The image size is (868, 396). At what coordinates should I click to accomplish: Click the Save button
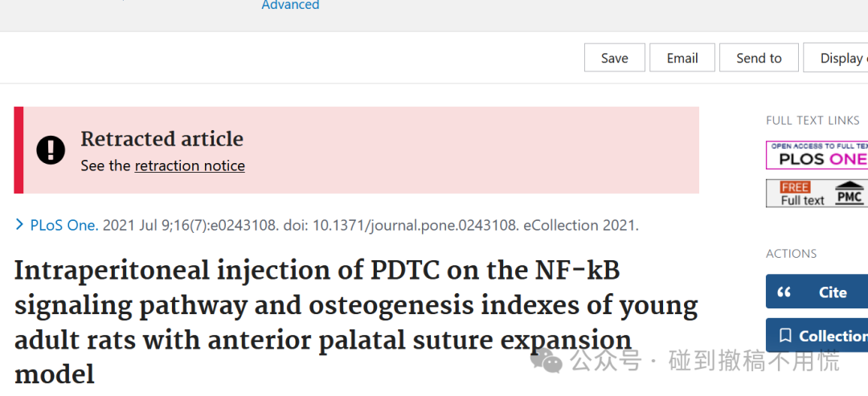615,58
